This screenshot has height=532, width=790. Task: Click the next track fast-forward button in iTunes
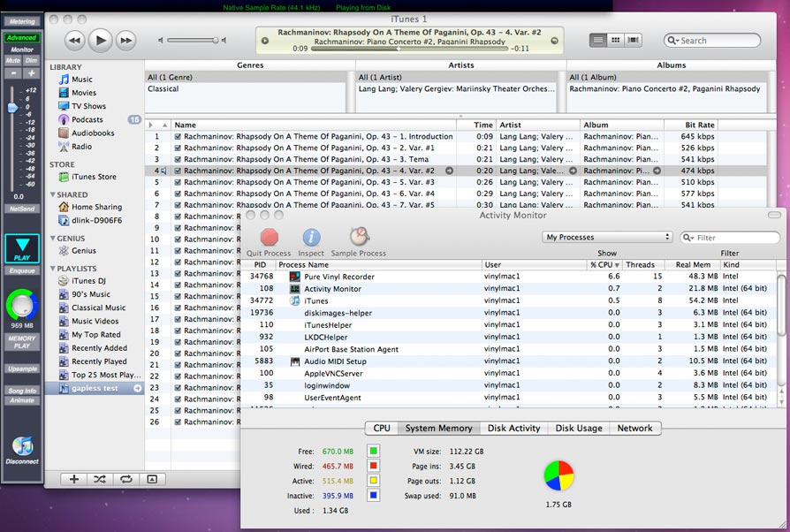[x=126, y=41]
